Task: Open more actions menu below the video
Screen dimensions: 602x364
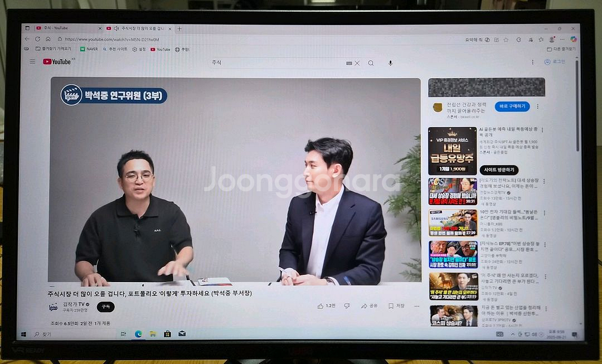Action: [x=416, y=306]
